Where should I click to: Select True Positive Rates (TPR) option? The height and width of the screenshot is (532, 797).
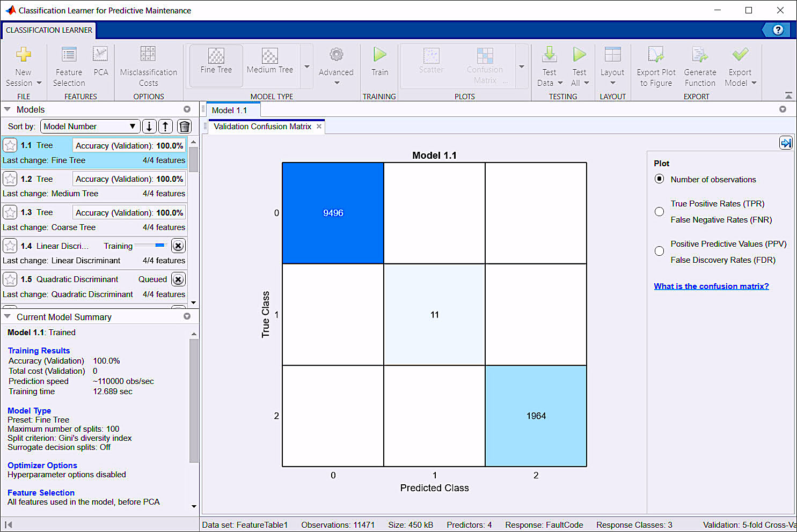click(659, 211)
